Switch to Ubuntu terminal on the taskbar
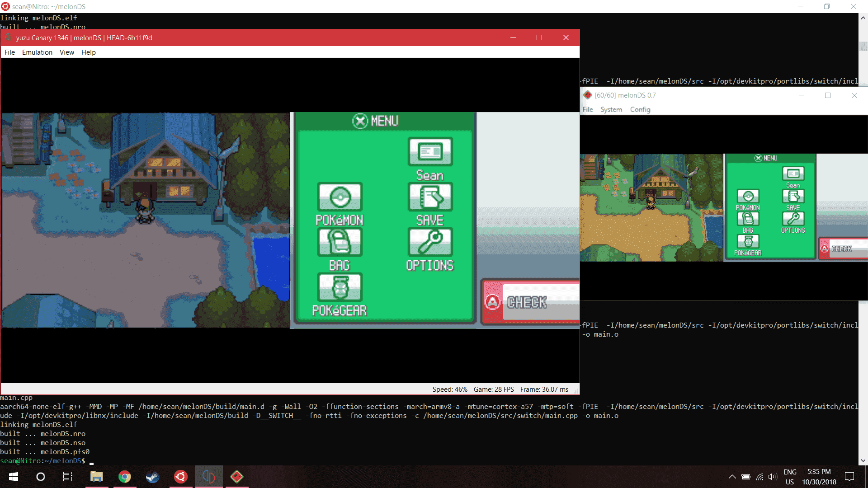The image size is (868, 488). 181,477
